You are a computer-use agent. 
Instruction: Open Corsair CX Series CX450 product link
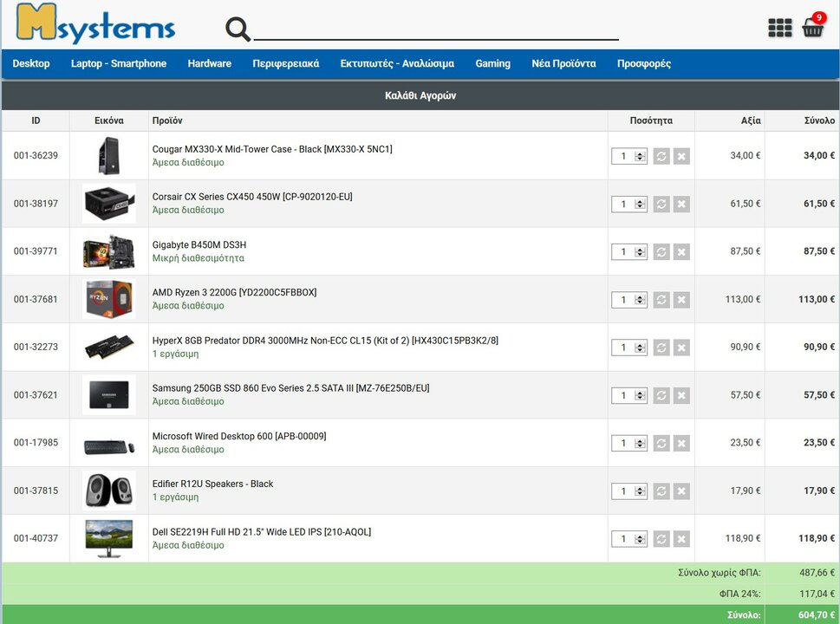(252, 197)
